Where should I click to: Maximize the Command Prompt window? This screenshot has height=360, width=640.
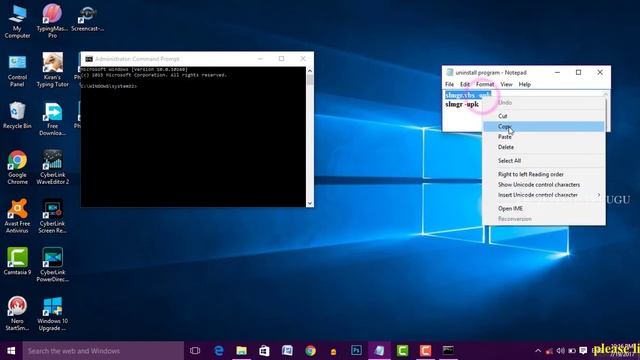[x=281, y=59]
